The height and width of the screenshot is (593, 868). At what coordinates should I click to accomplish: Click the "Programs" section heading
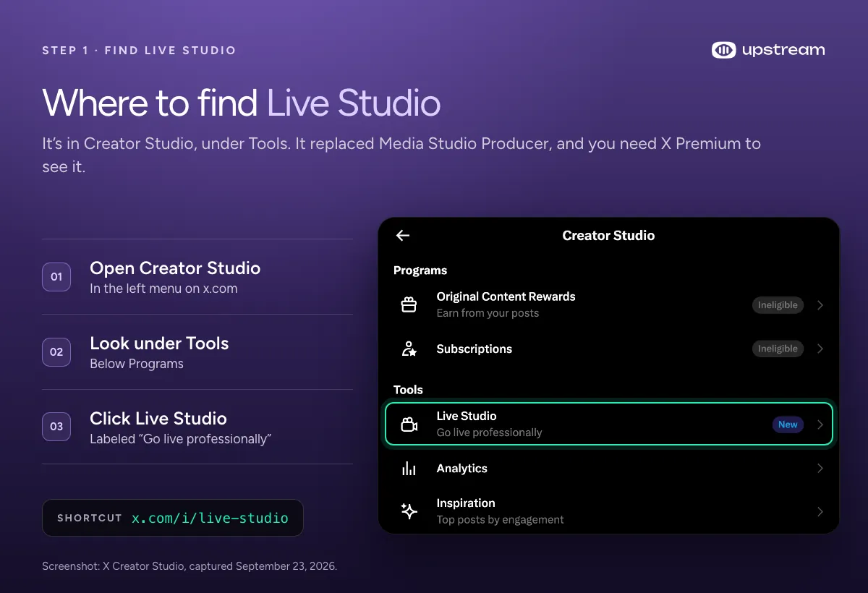tap(420, 270)
